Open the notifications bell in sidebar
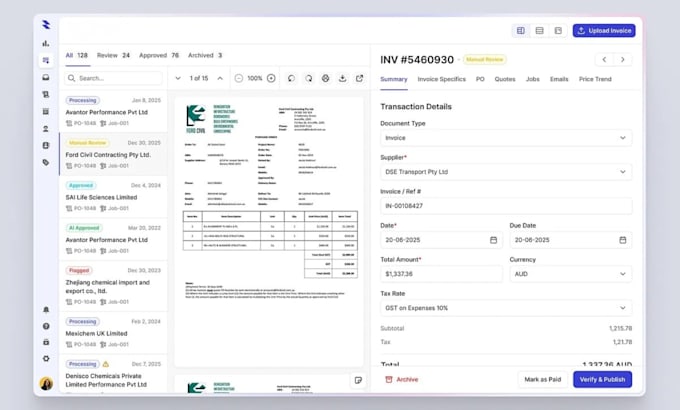 point(46,309)
